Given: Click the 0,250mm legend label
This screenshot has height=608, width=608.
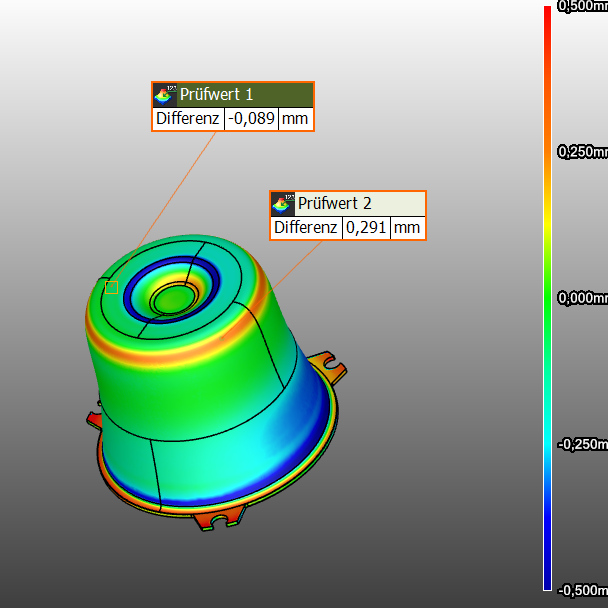Looking at the screenshot, I should pos(583,152).
